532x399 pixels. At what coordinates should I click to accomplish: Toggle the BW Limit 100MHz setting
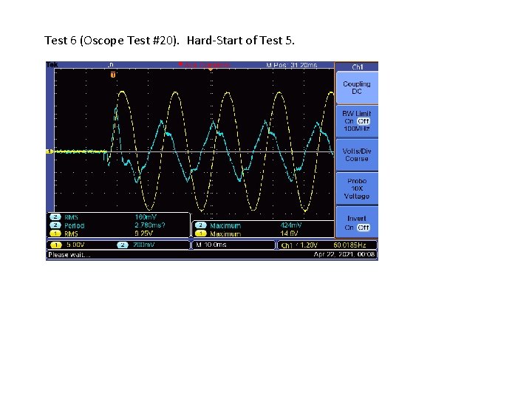[357, 121]
